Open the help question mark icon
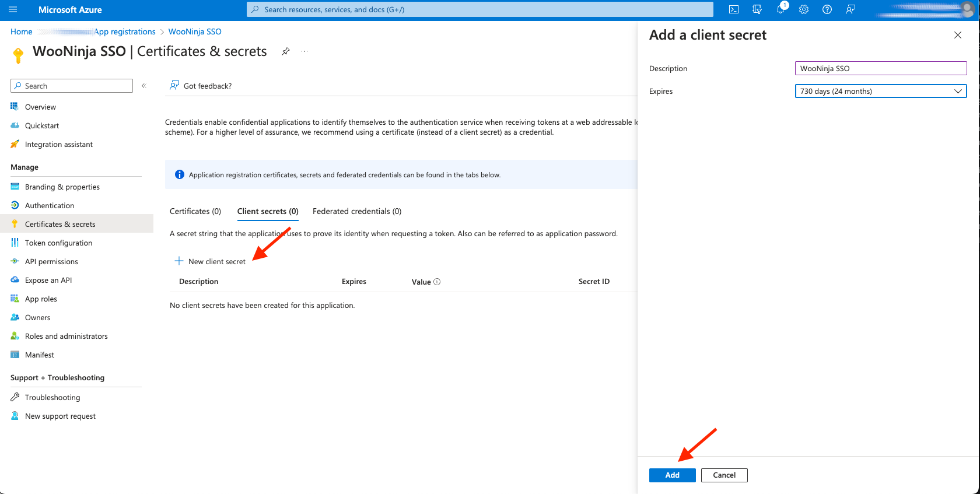Image resolution: width=980 pixels, height=494 pixels. (x=827, y=9)
